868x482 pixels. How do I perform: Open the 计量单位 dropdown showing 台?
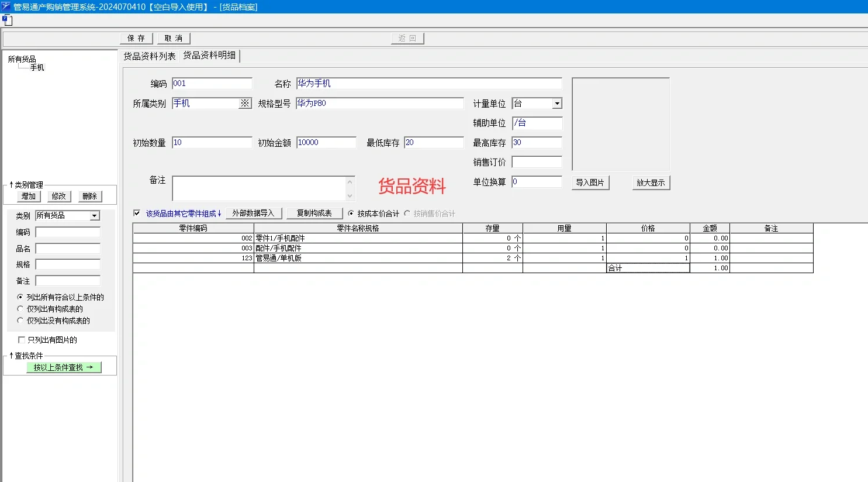556,103
